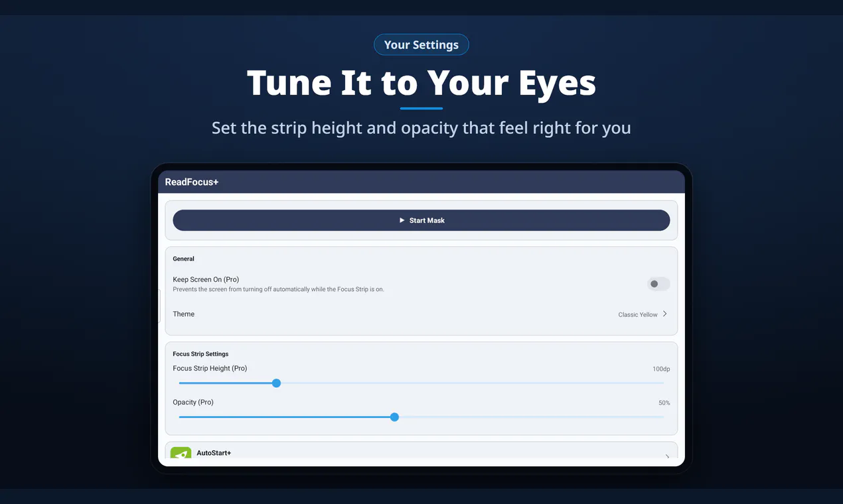
Task: Click the AutoStart+ label text
Action: pos(214,453)
